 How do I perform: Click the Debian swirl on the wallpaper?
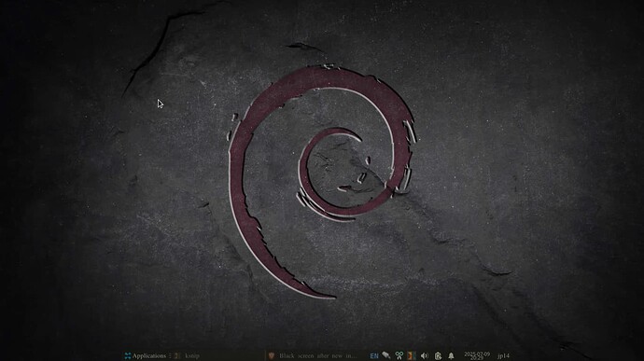322,181
